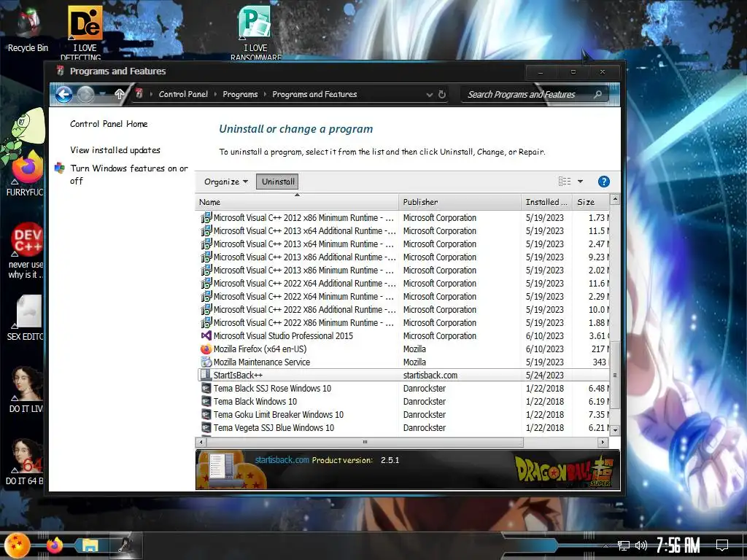The height and width of the screenshot is (560, 747).
Task: Click the Forward navigation arrow
Action: click(x=86, y=94)
